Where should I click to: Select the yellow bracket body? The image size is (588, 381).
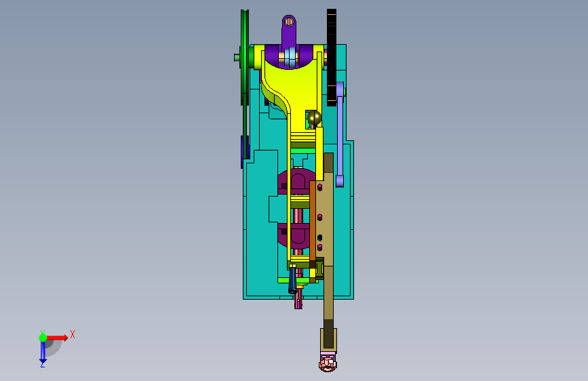(299, 90)
